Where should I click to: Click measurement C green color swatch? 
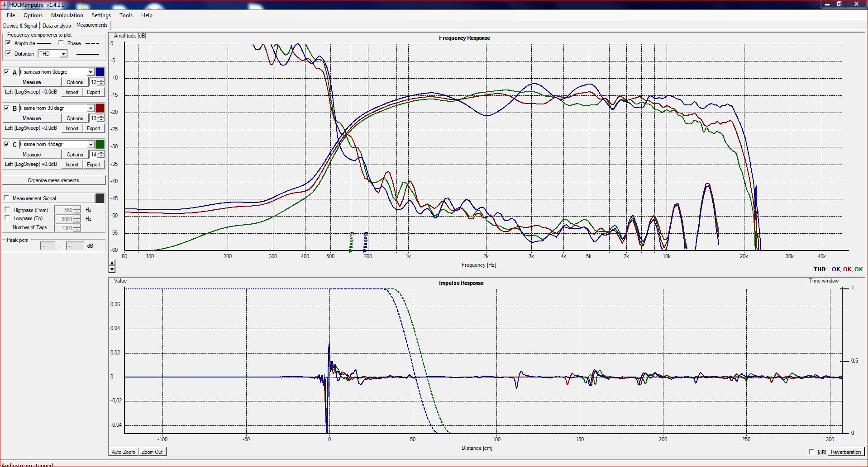(x=100, y=144)
